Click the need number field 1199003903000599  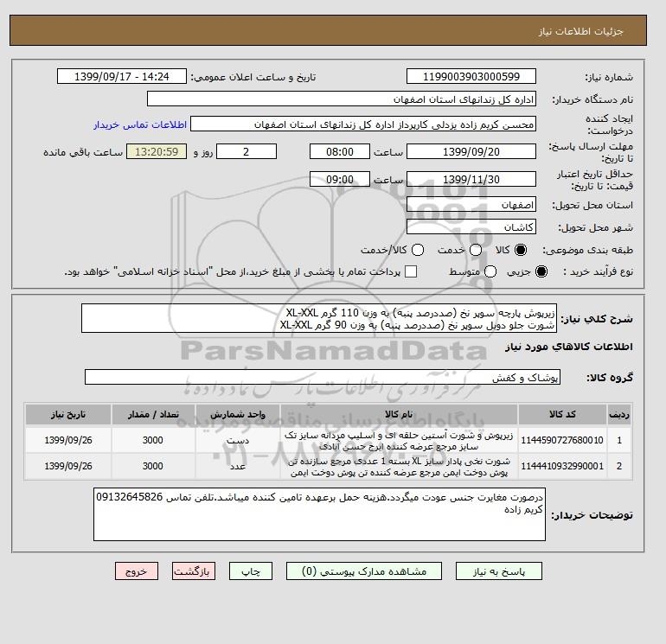[471, 76]
